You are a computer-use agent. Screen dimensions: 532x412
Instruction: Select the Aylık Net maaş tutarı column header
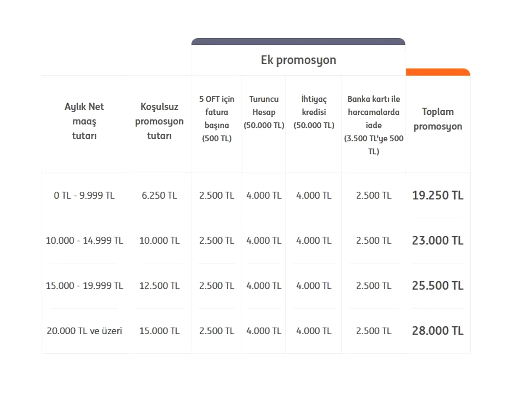coord(84,121)
